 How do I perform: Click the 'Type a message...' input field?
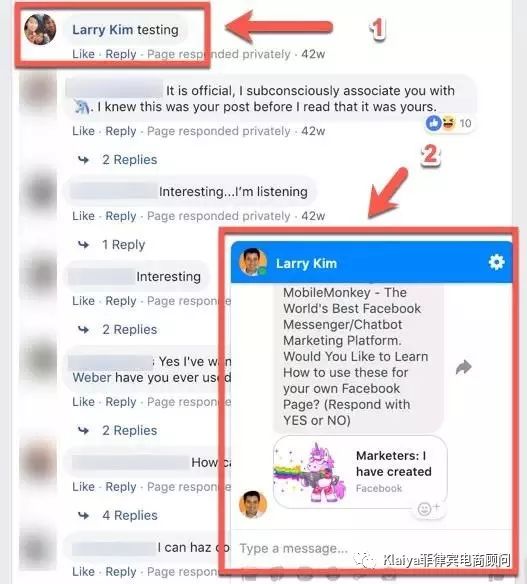[372, 549]
